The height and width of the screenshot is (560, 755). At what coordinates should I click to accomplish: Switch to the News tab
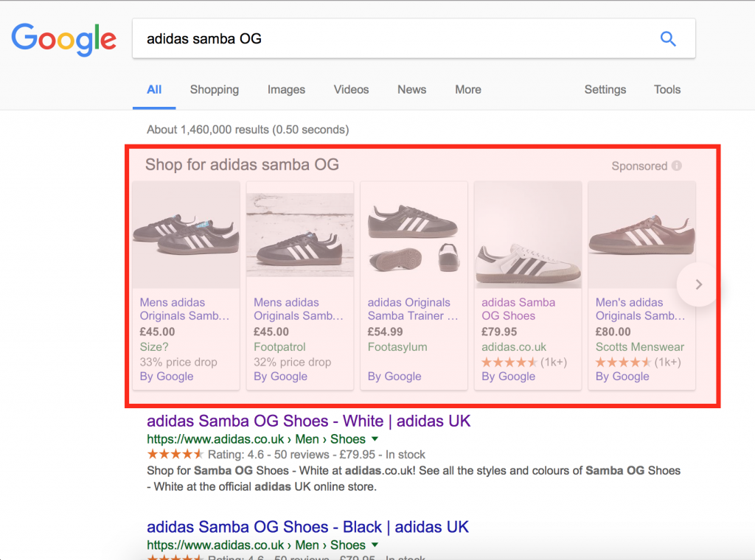click(411, 89)
